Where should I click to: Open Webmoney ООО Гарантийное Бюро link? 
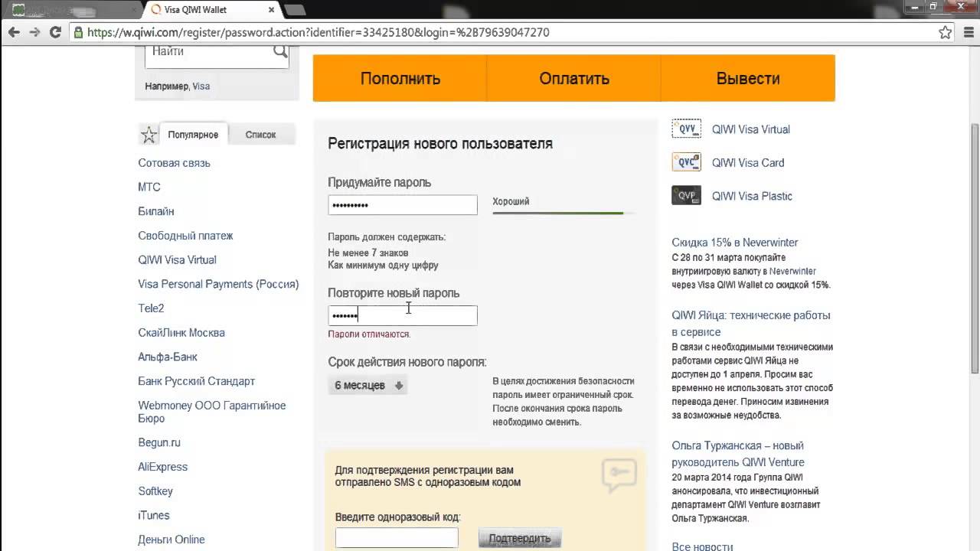(212, 412)
